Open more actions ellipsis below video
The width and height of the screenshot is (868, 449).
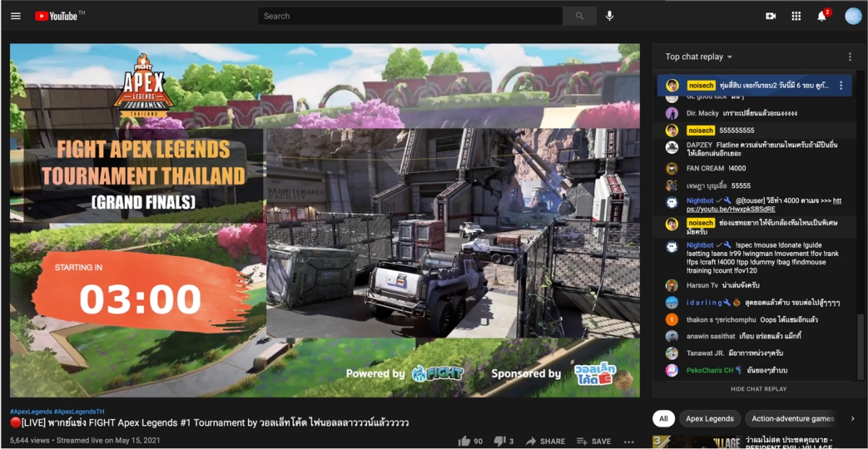(629, 441)
